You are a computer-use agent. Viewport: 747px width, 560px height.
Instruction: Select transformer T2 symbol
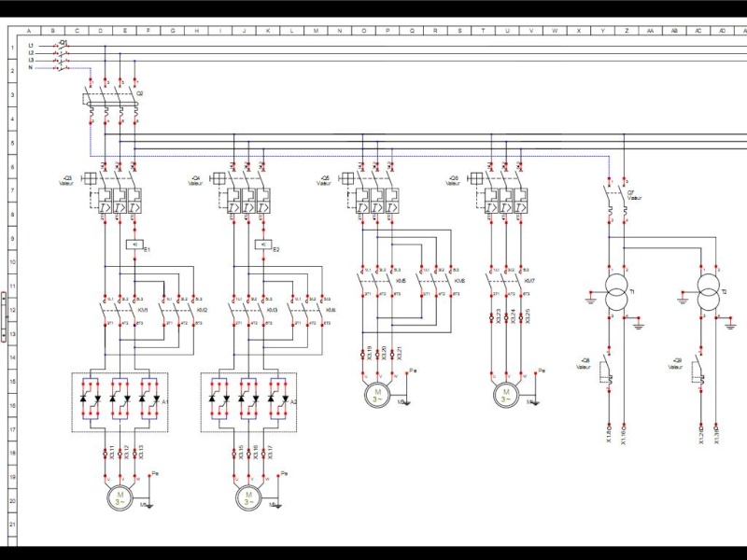coord(709,292)
